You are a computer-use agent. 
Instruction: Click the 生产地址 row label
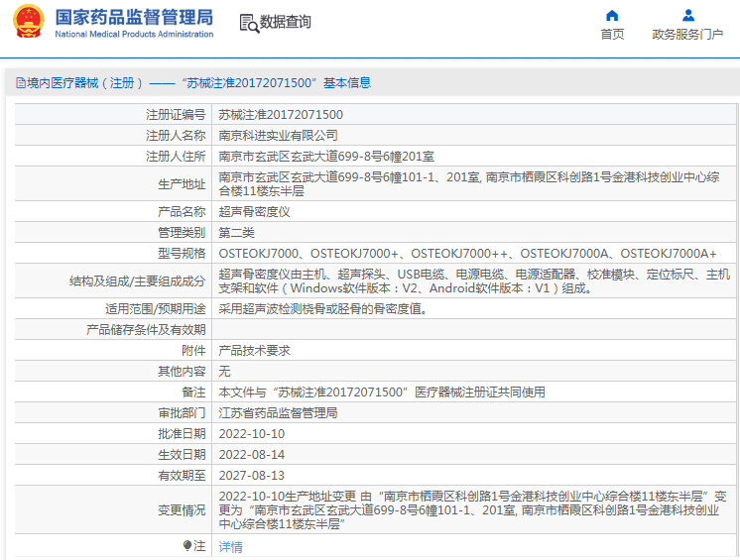click(x=182, y=184)
